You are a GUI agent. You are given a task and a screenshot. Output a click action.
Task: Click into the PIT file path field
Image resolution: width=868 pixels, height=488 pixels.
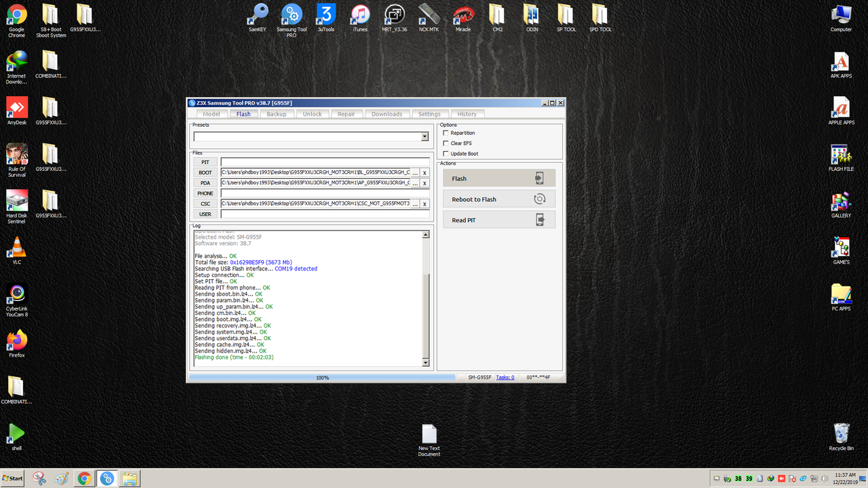325,162
